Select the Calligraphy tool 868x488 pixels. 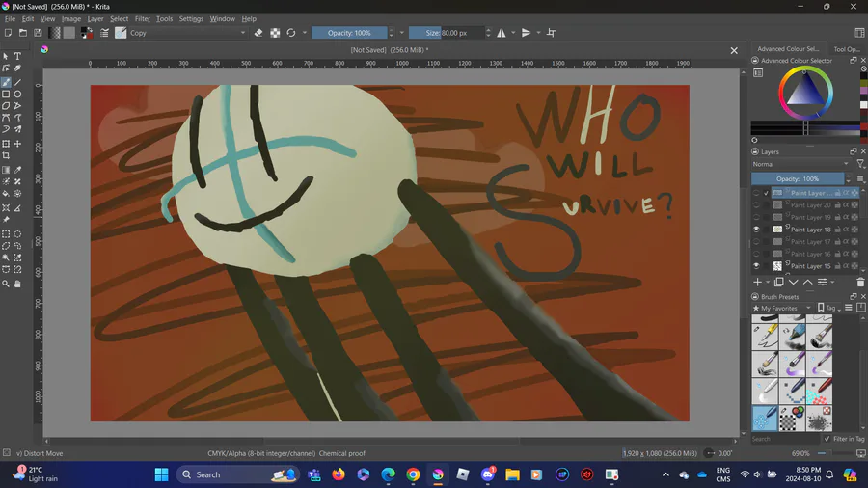pyautogui.click(x=17, y=68)
